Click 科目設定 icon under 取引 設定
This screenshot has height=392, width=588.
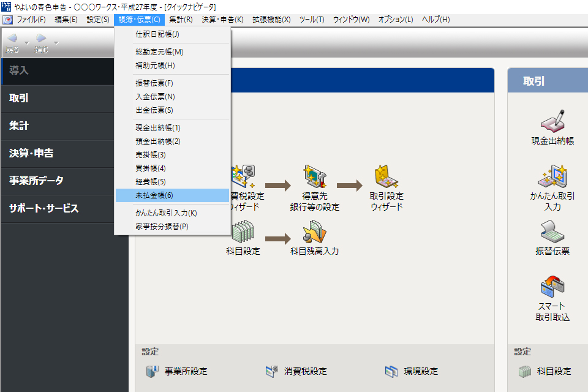[x=525, y=371]
